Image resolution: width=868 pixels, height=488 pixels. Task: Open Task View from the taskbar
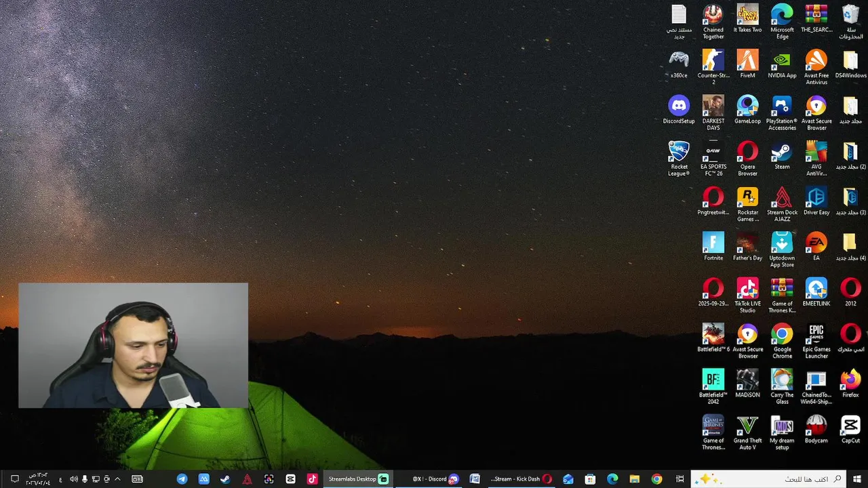679,479
